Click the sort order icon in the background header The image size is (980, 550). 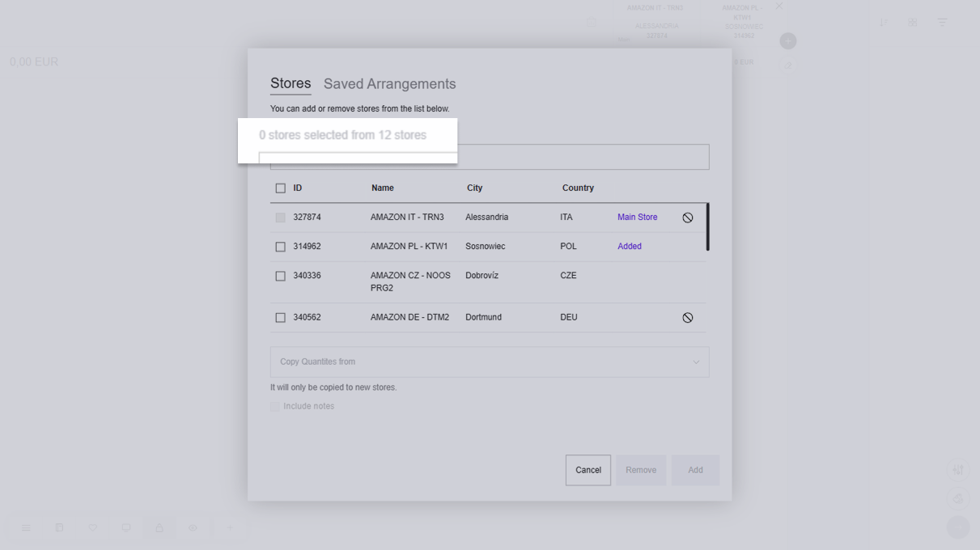pyautogui.click(x=884, y=23)
